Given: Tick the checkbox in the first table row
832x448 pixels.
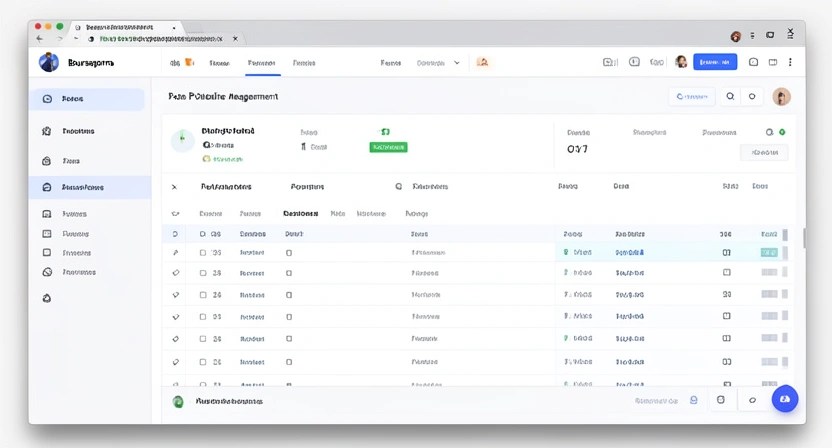Looking at the screenshot, I should 202,253.
